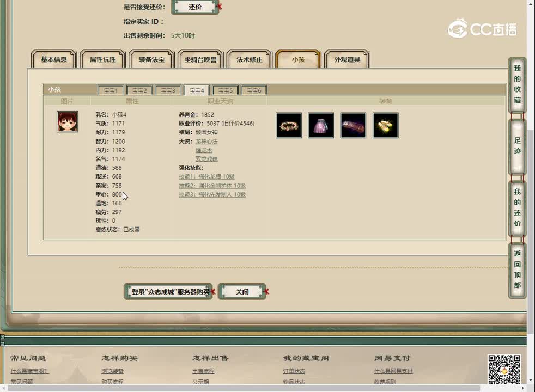This screenshot has width=535, height=392.
Task: Open 技能1 强化龙腾 10级 link
Action: (x=207, y=176)
